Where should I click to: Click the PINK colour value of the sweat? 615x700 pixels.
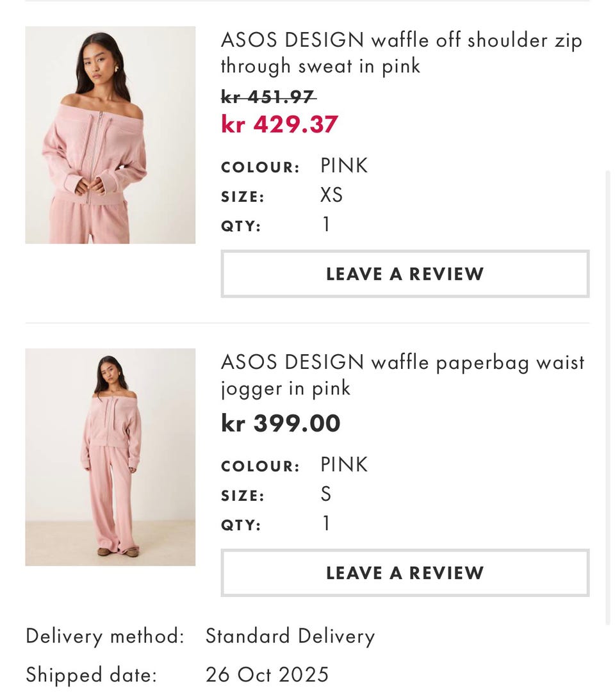click(344, 166)
